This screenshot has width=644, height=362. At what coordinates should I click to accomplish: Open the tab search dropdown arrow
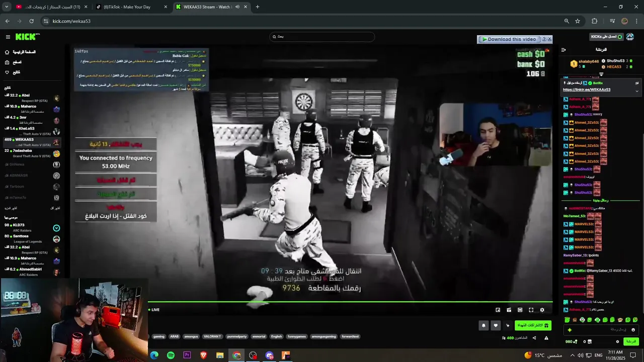click(7, 7)
